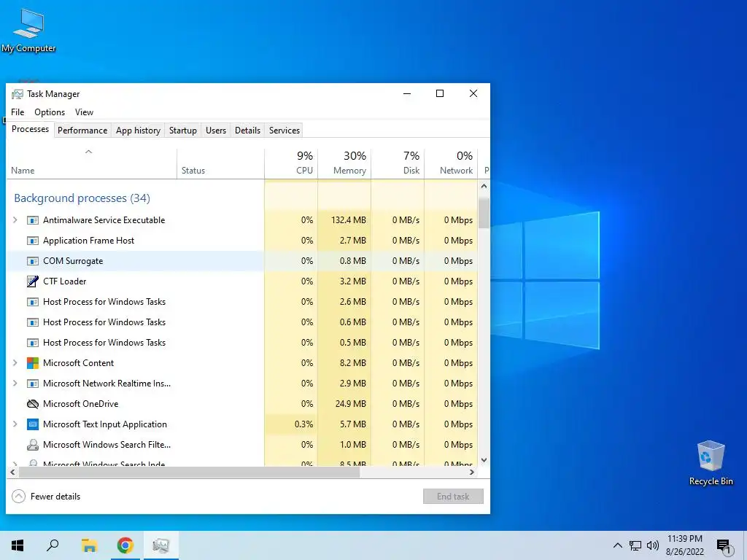Switch to the App history tab
Viewport: 747px width, 560px height.
tap(138, 131)
